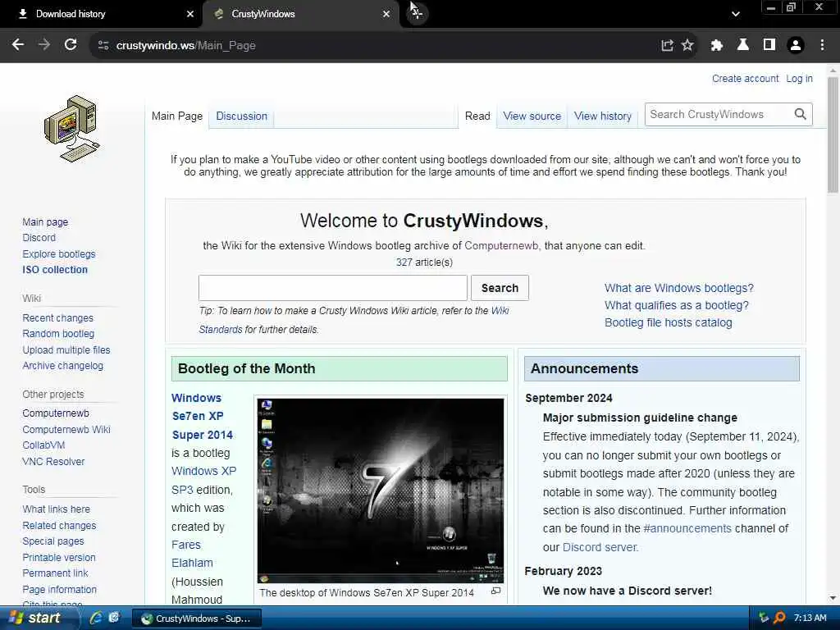Viewport: 840px width, 630px height.
Task: Click the page vertical scrollbar thumb
Action: tap(833, 134)
